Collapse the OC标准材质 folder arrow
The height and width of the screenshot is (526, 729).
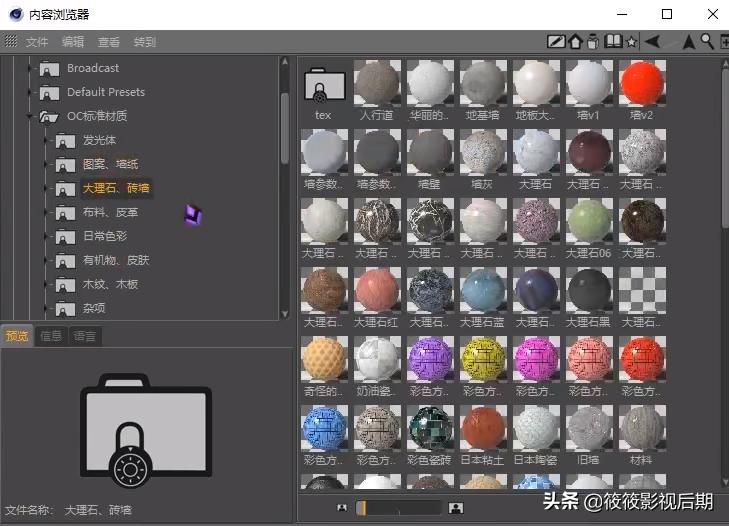[x=30, y=116]
